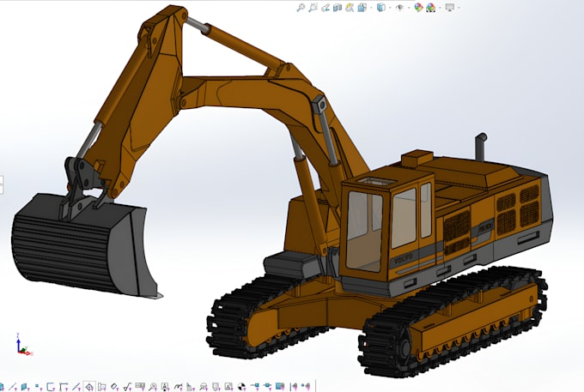
Task: Return to the Previous View
Action: tap(325, 8)
